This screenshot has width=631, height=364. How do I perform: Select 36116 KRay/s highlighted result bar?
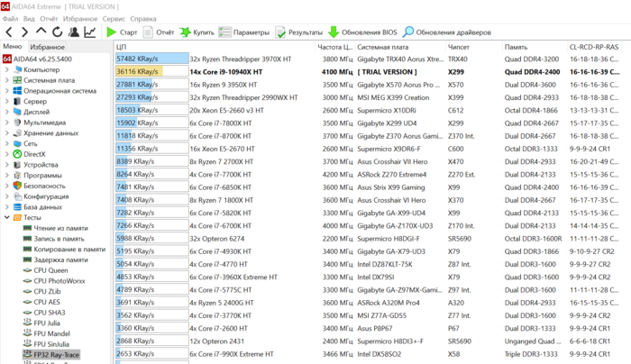coord(151,71)
